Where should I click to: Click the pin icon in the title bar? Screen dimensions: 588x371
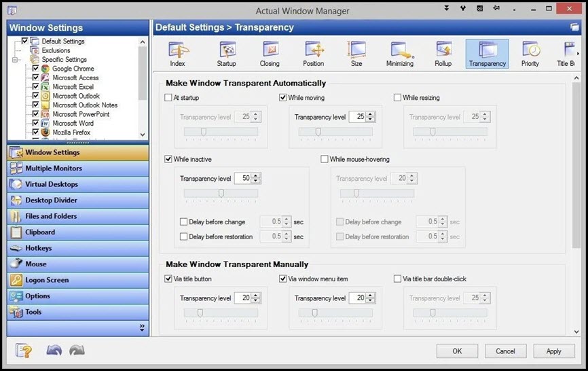[496, 8]
